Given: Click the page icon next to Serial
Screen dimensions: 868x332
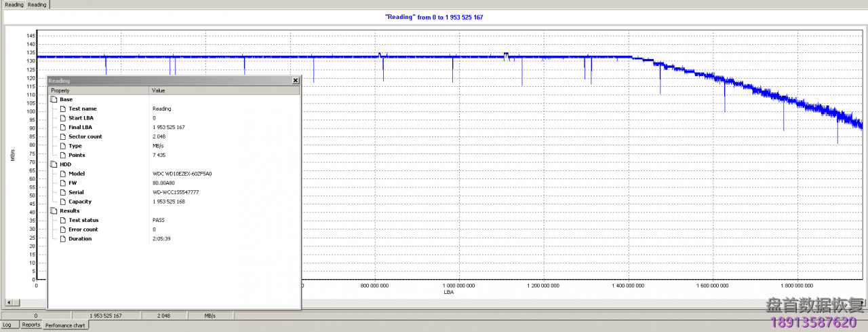Looking at the screenshot, I should 63,192.
